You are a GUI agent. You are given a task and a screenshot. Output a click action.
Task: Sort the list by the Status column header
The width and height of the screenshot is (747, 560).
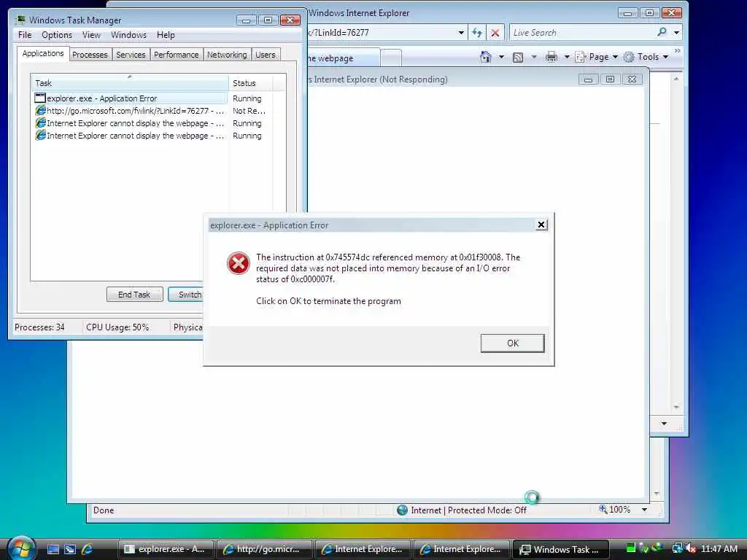tap(251, 83)
